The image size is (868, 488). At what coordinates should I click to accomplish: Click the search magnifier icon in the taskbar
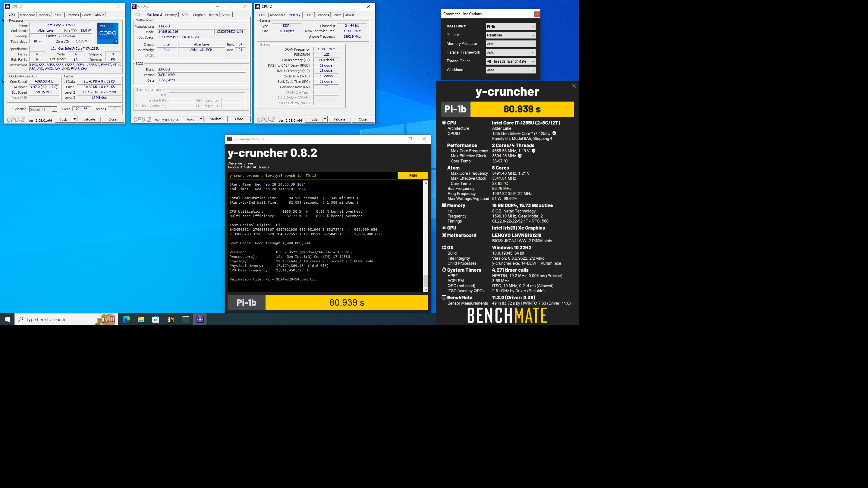(x=21, y=319)
